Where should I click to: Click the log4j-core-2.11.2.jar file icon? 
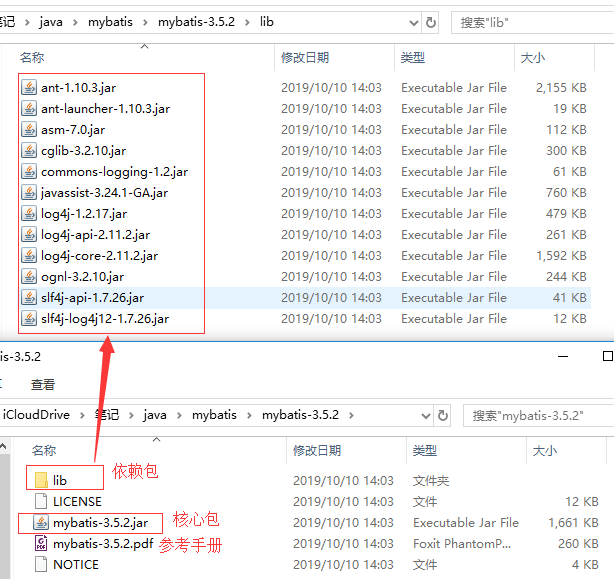click(29, 256)
